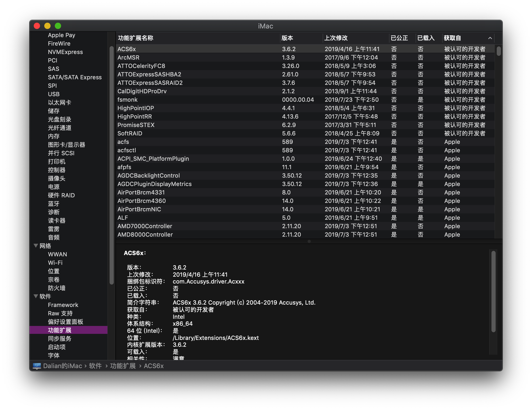Select the fsmonk extension row
The image size is (532, 410).
[305, 100]
